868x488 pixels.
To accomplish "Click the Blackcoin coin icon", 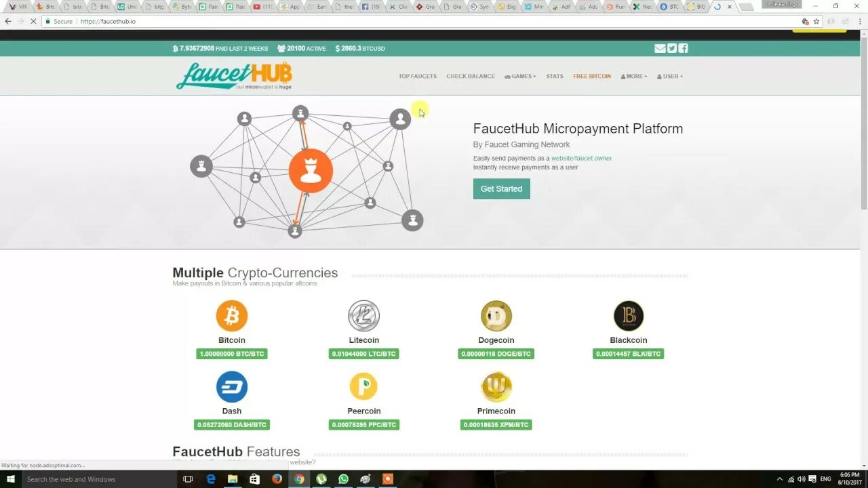I will 629,316.
